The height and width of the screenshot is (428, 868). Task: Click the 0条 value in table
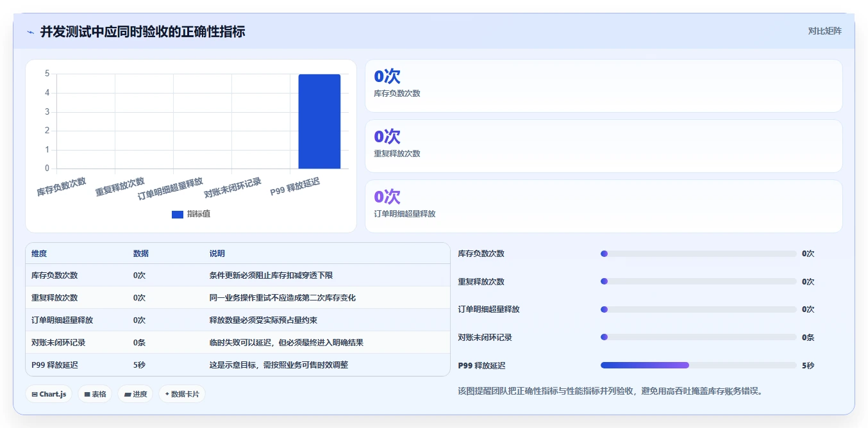[x=140, y=343]
